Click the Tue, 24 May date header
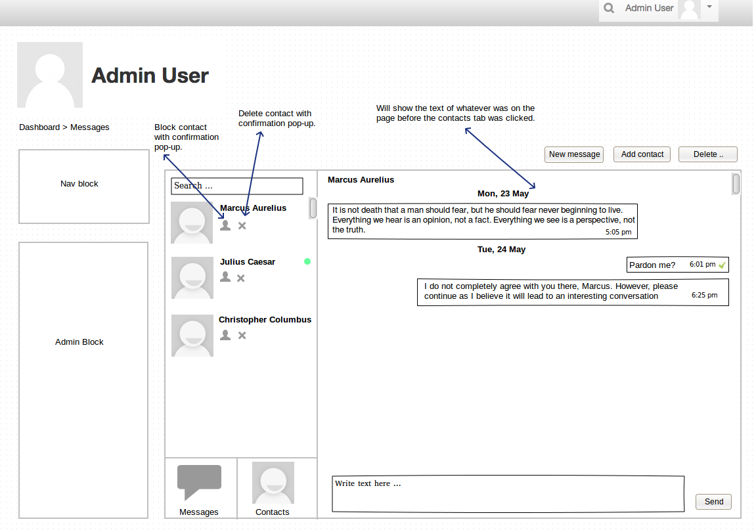 click(501, 250)
